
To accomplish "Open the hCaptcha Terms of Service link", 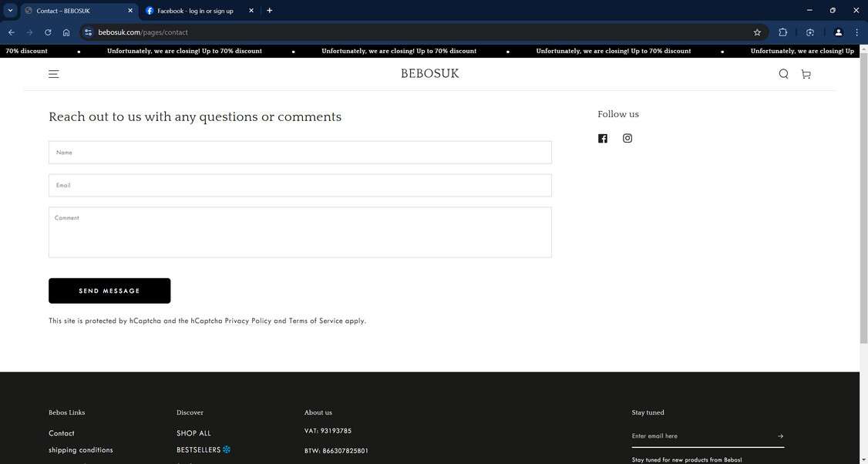I will [x=315, y=321].
